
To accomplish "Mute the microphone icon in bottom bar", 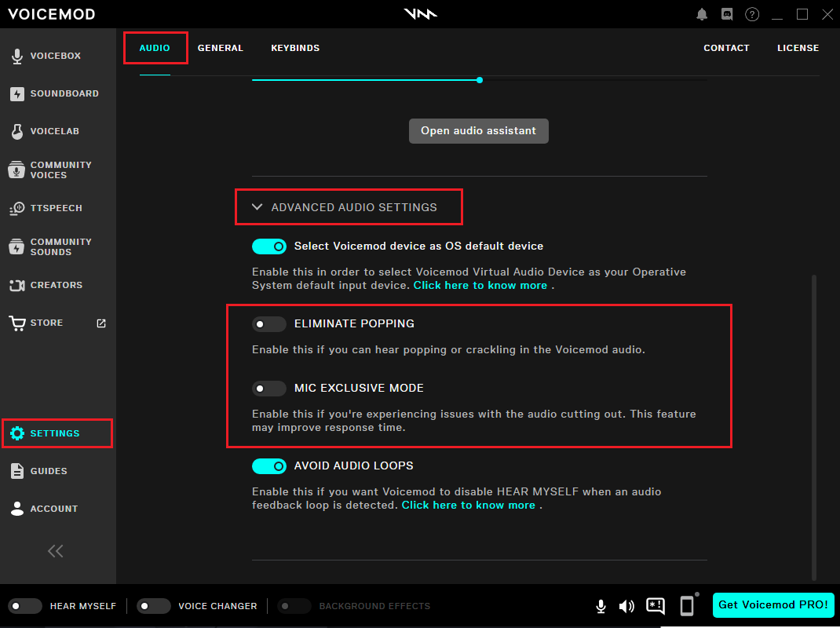I will coord(601,606).
